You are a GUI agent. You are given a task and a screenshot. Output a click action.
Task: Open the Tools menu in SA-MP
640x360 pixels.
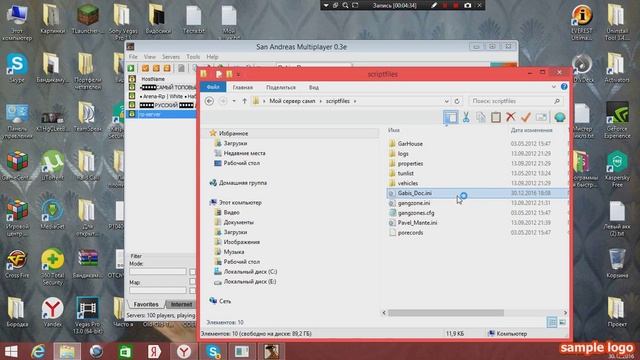193,57
